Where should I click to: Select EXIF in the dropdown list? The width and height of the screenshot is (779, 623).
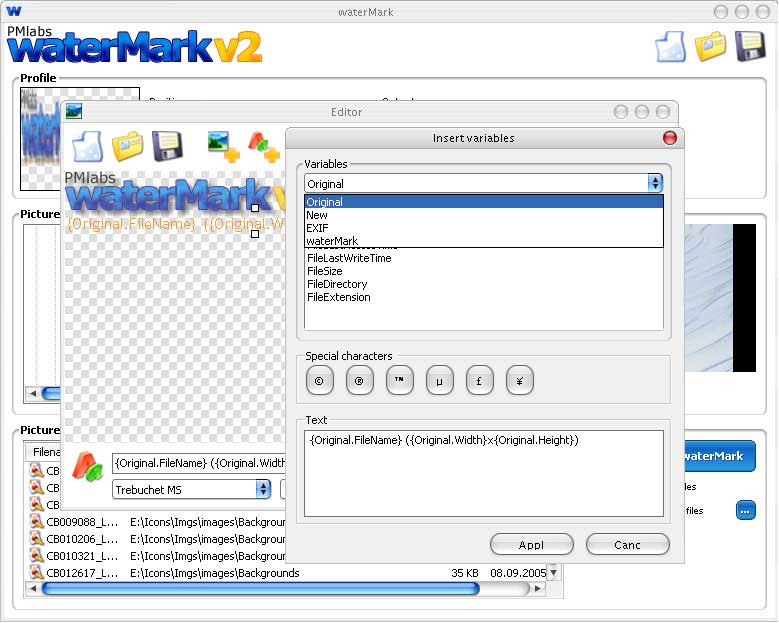[x=484, y=228]
